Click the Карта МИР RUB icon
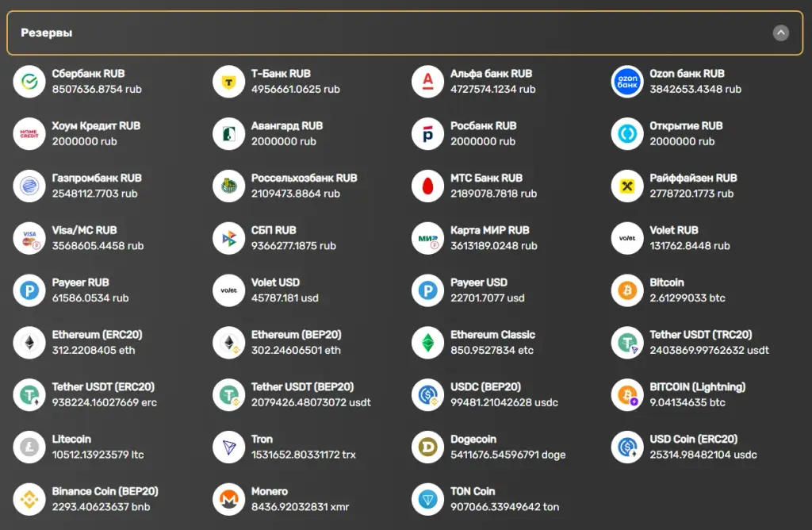Viewport: 812px width, 530px height. pos(427,238)
